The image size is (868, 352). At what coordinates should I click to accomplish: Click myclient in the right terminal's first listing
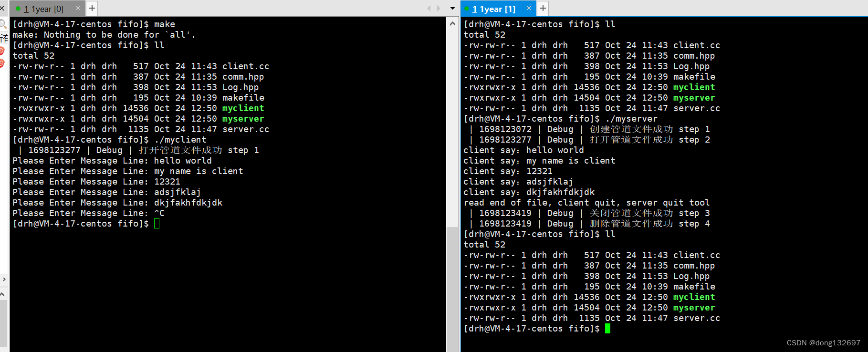click(x=694, y=87)
